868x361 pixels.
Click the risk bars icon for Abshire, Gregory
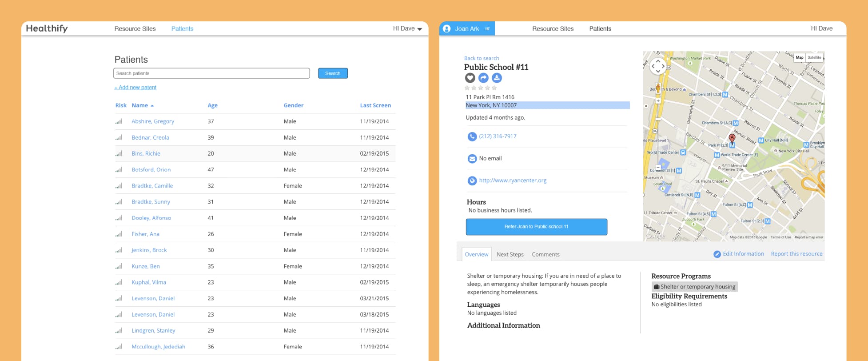[x=119, y=121]
